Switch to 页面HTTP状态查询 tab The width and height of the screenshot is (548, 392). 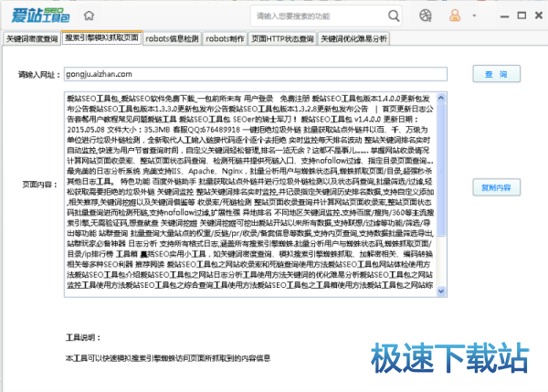click(x=282, y=38)
